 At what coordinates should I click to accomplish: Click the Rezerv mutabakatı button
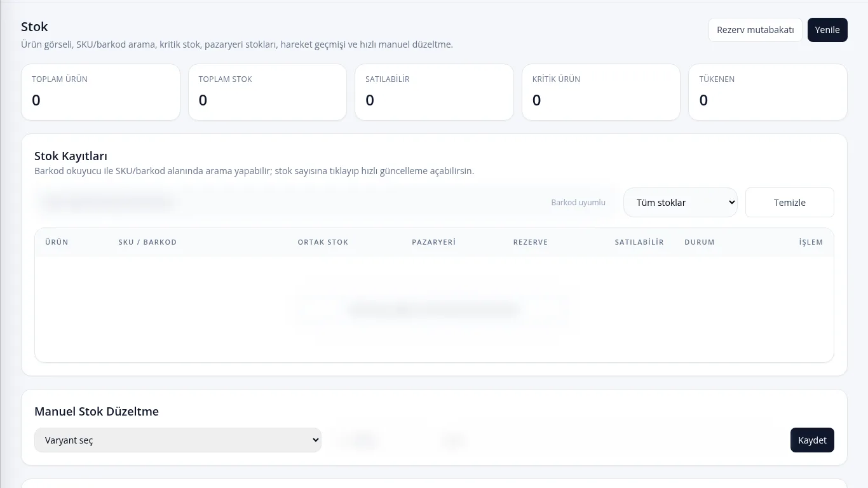(x=756, y=30)
